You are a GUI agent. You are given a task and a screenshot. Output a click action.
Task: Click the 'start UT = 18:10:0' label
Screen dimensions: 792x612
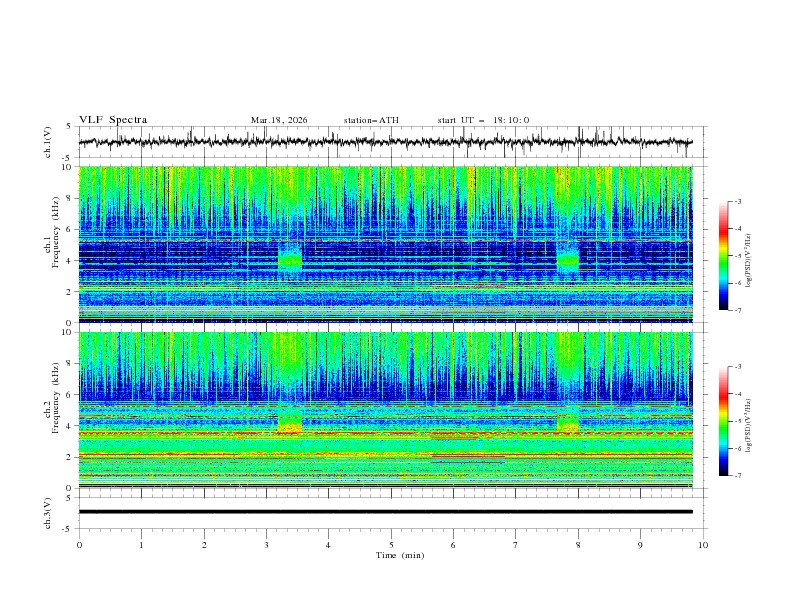click(483, 120)
